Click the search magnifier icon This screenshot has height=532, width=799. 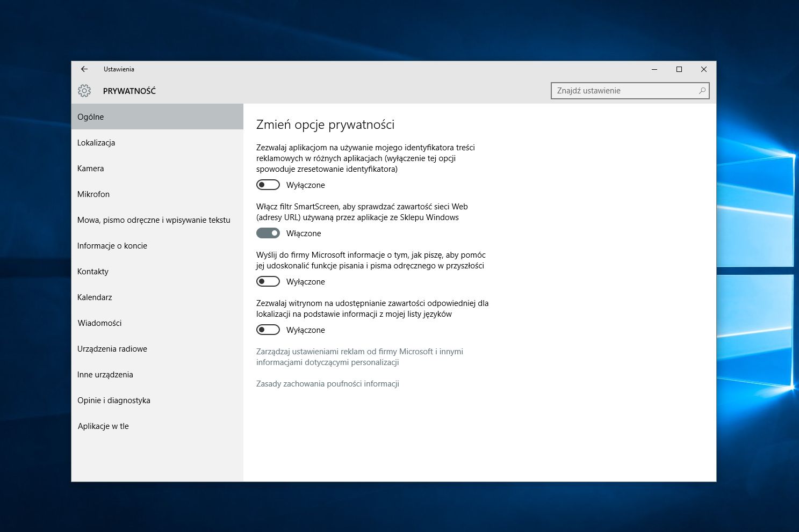[702, 91]
